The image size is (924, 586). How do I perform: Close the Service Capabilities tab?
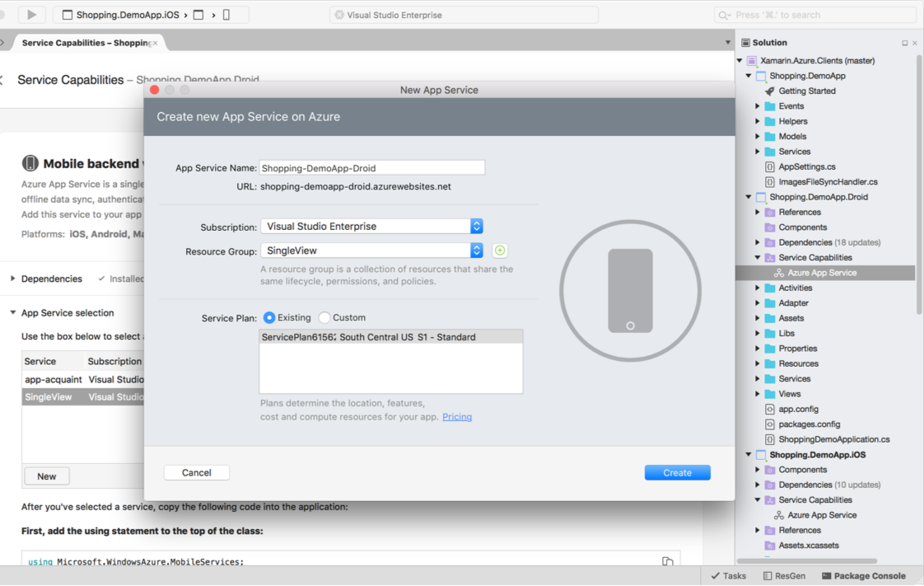155,43
